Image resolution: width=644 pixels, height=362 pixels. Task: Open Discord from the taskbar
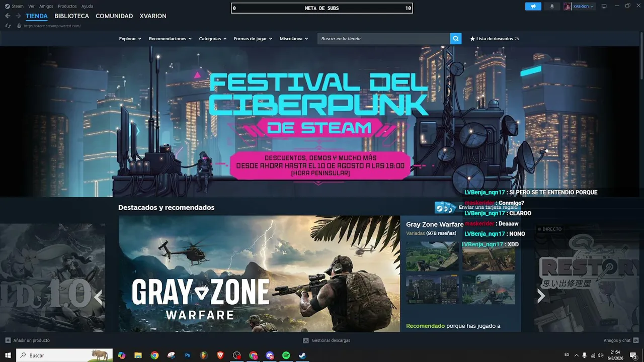[270, 355]
